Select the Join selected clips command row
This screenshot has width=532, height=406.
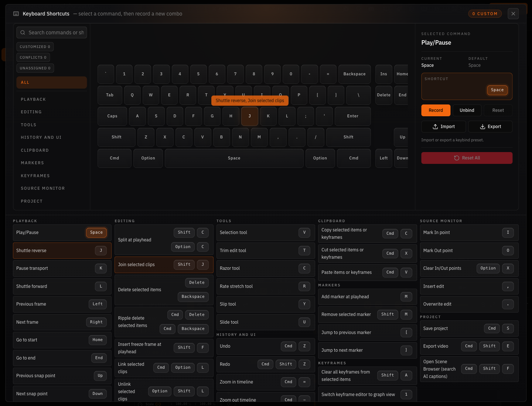(x=164, y=265)
